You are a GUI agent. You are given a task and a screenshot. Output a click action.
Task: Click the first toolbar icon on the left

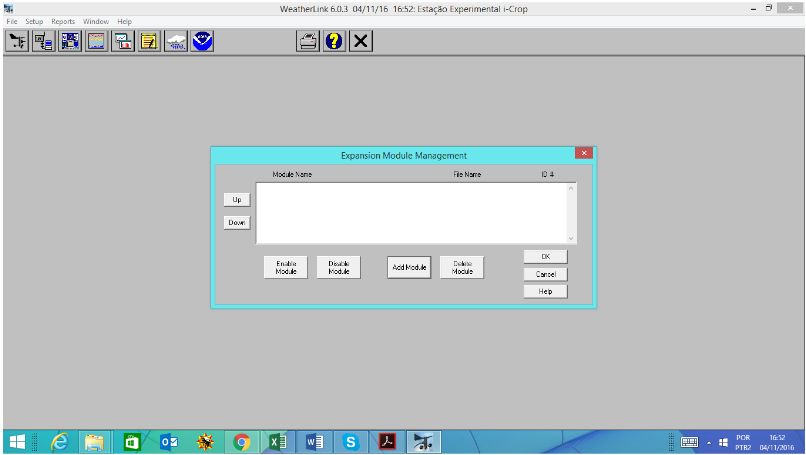(x=18, y=41)
